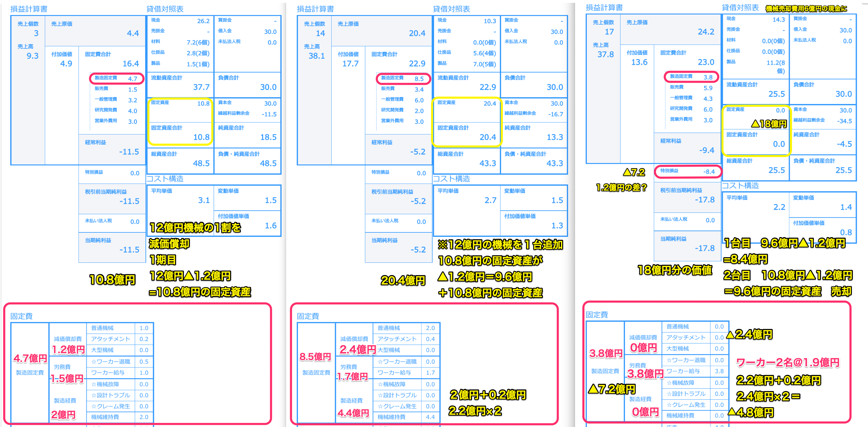Click the circled 製造固定費 8.5 row

point(403,78)
